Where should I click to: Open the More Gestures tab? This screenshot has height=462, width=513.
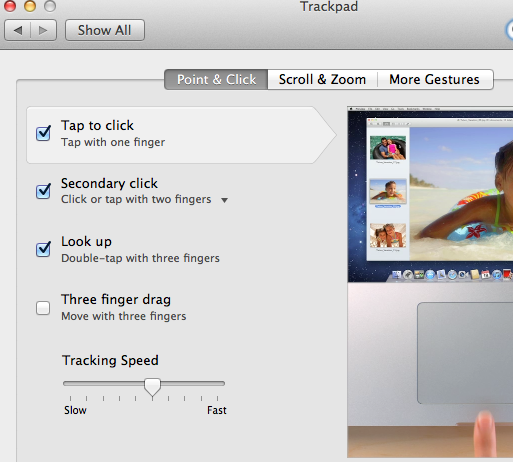435,79
